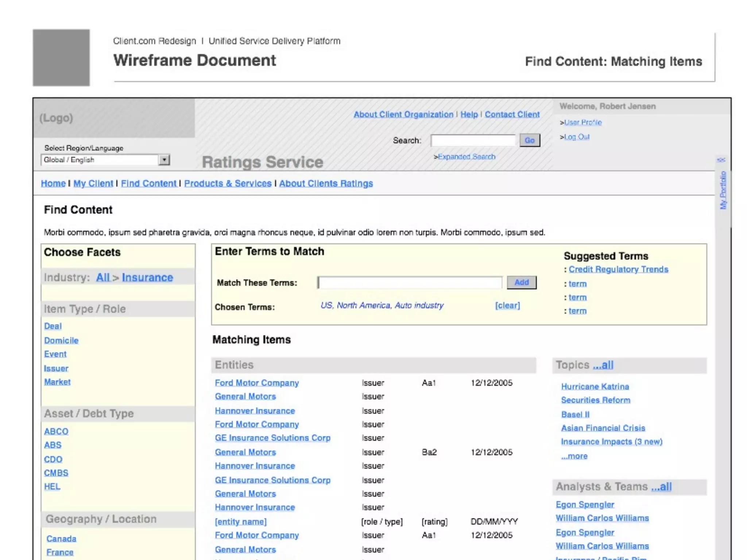Click the Add terms button
The width and height of the screenshot is (747, 560).
[521, 283]
